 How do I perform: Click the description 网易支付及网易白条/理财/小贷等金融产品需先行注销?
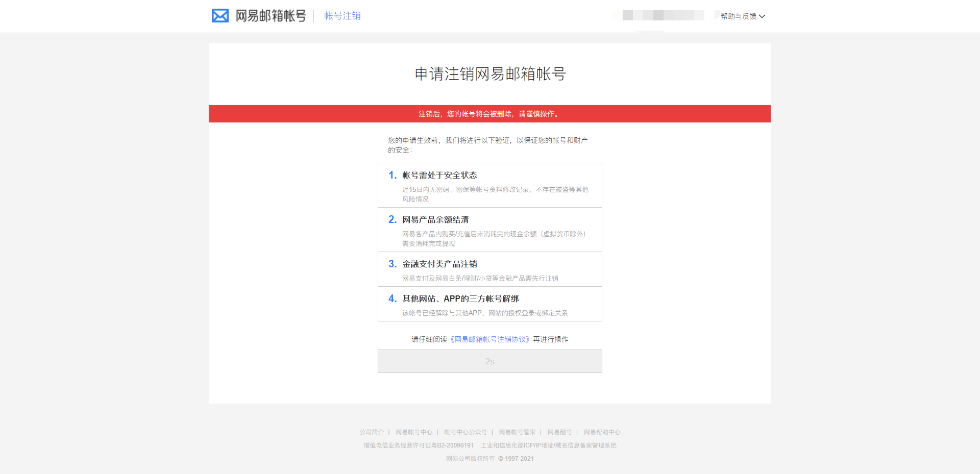(x=480, y=279)
